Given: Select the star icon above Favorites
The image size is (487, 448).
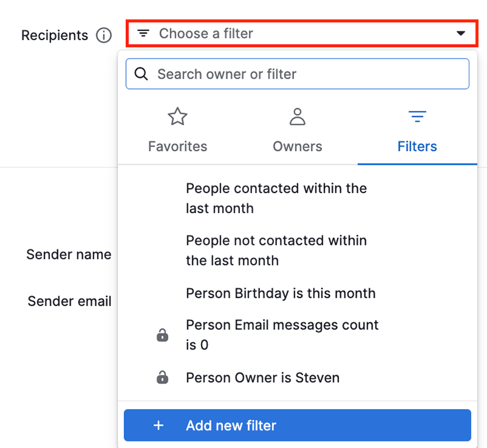Looking at the screenshot, I should (177, 116).
